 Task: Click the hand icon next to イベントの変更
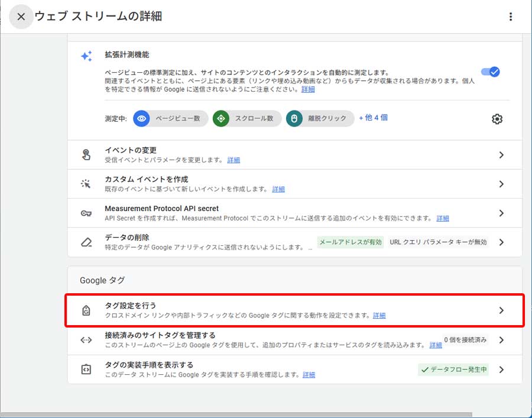coord(86,154)
